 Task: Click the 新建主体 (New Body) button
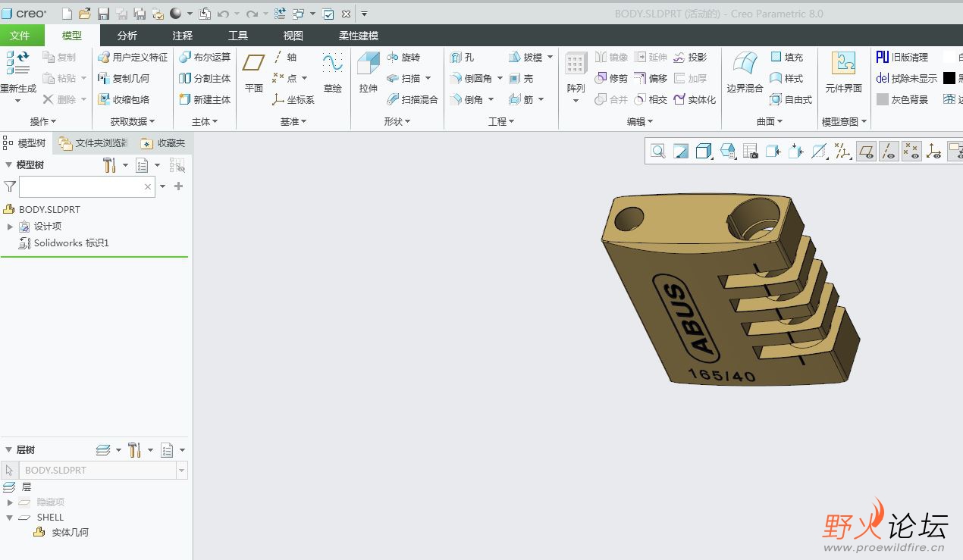[x=205, y=99]
